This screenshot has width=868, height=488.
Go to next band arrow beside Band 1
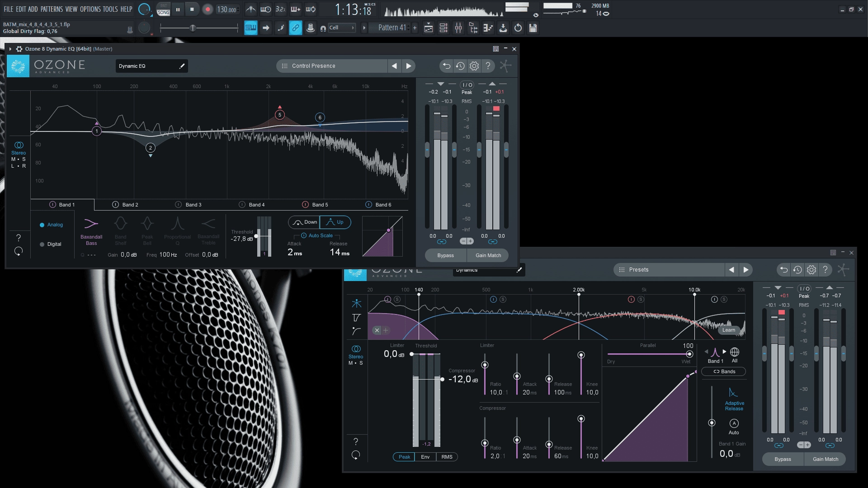(x=724, y=352)
